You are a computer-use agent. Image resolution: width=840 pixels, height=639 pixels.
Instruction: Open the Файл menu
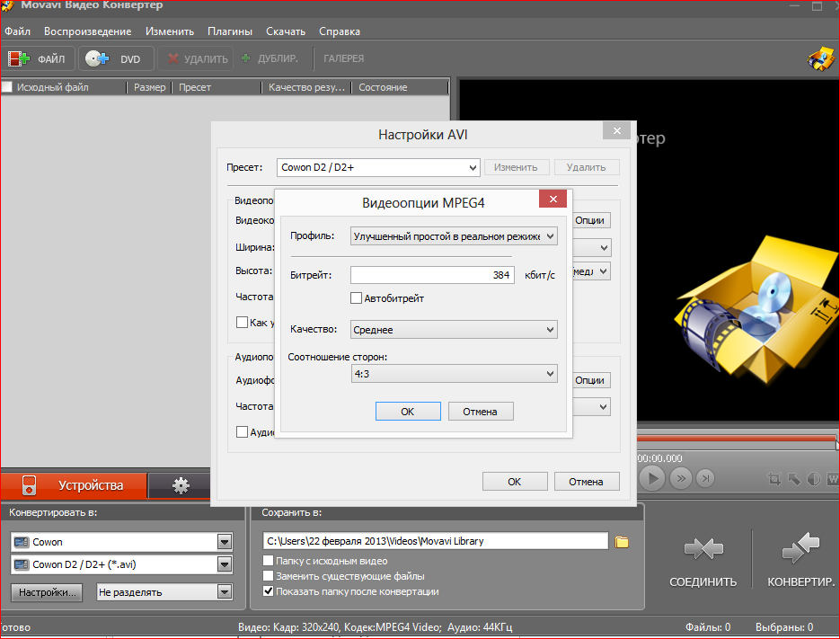tap(18, 31)
